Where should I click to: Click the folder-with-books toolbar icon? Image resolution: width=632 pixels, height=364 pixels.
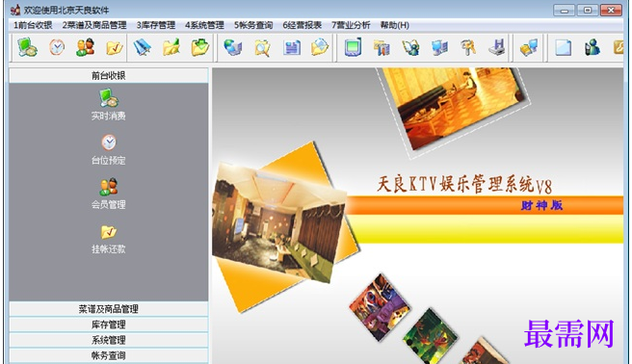pyautogui.click(x=382, y=47)
